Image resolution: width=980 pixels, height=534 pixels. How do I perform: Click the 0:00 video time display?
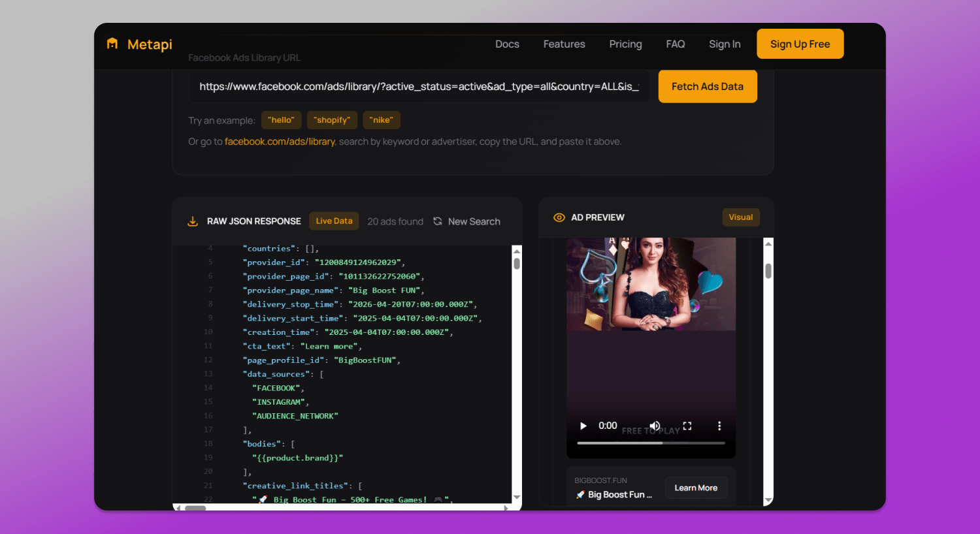pyautogui.click(x=608, y=426)
